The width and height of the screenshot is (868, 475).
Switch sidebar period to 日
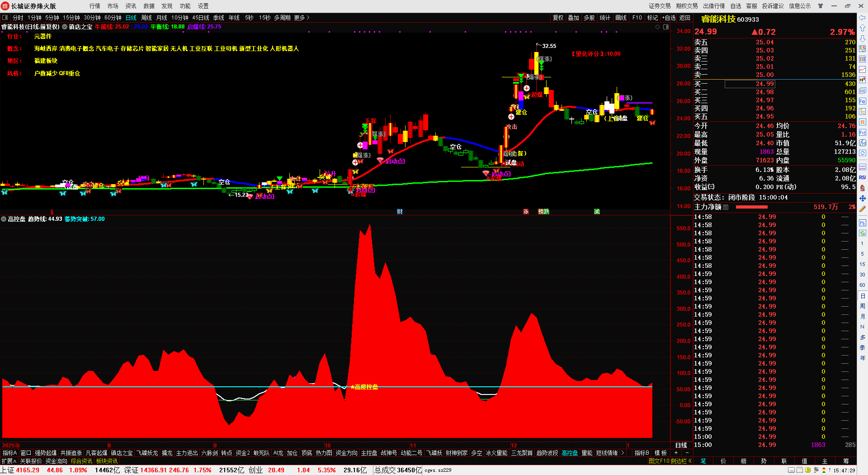[863, 296]
